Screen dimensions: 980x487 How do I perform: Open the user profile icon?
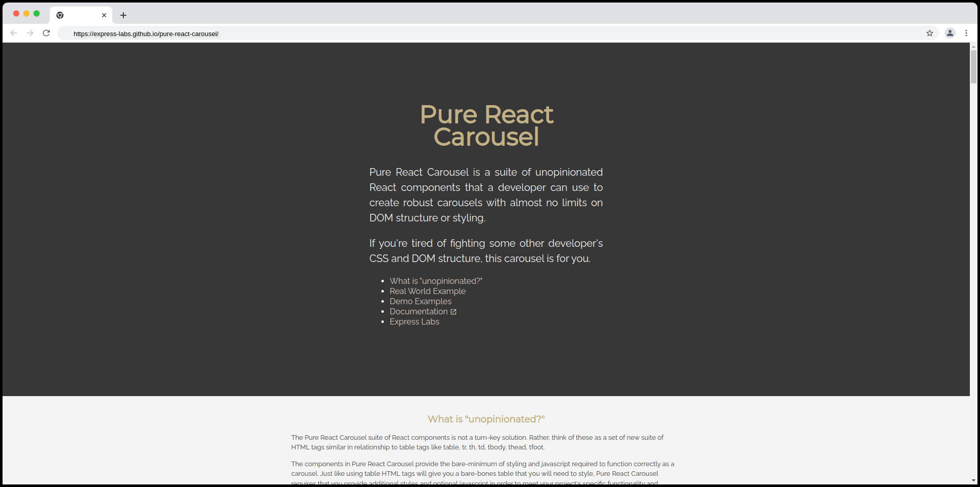[950, 33]
